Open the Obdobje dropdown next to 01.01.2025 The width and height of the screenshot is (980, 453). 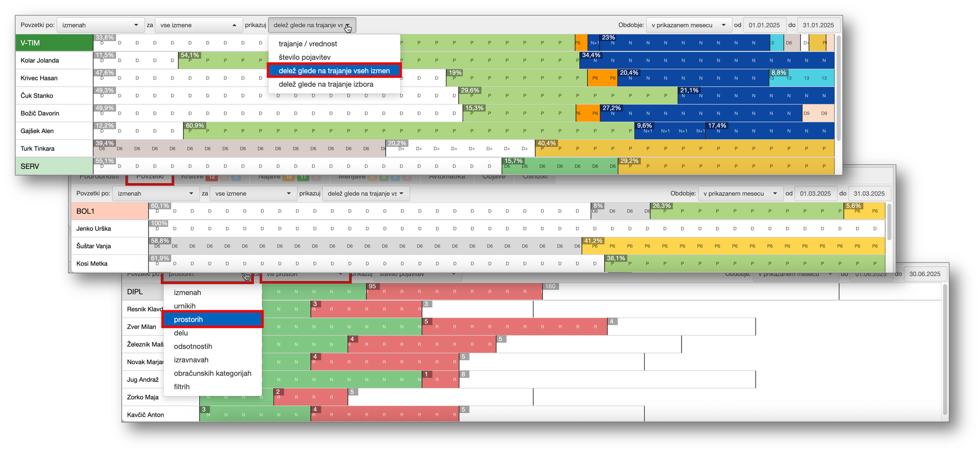coord(688,25)
